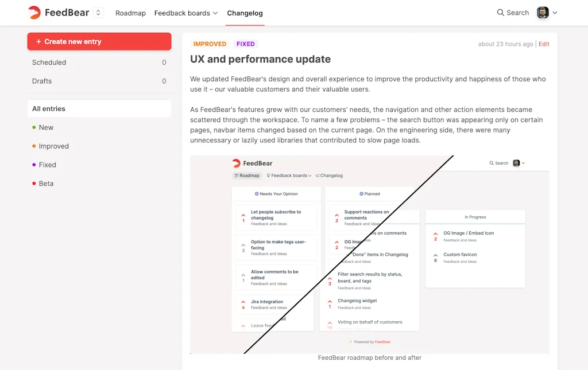
Task: Edit the UX and performance update entry
Action: [x=544, y=44]
